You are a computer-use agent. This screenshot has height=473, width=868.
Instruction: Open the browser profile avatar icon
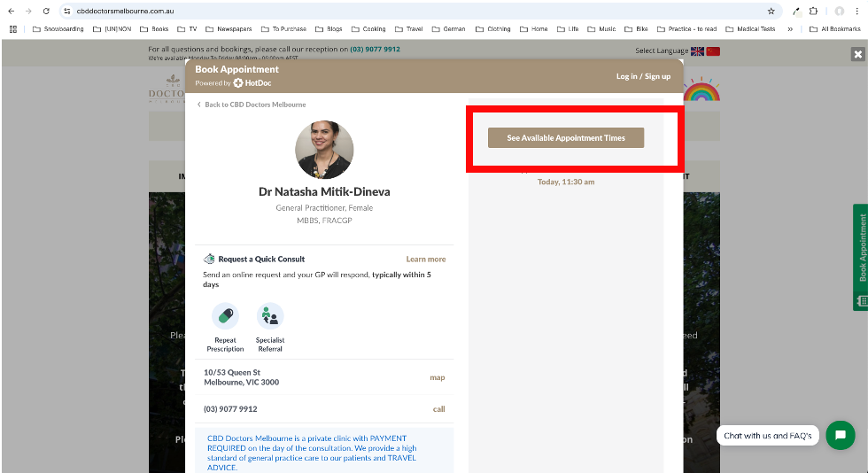pos(840,12)
